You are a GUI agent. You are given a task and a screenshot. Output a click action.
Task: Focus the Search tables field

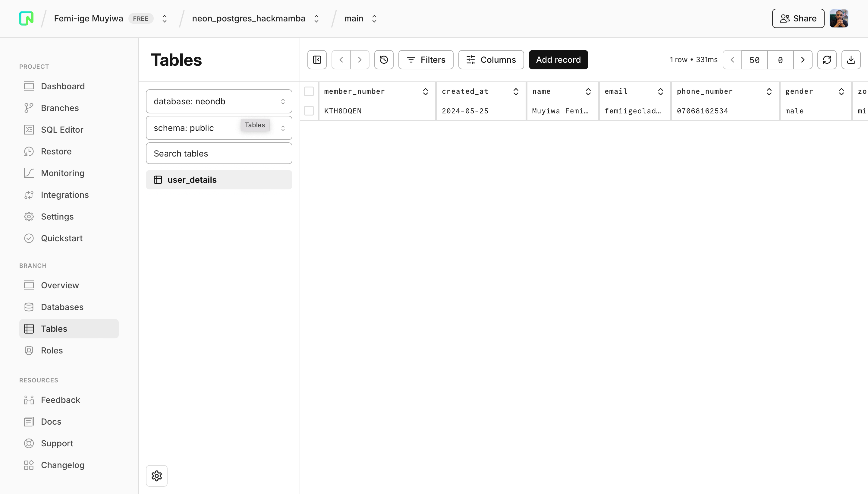219,153
